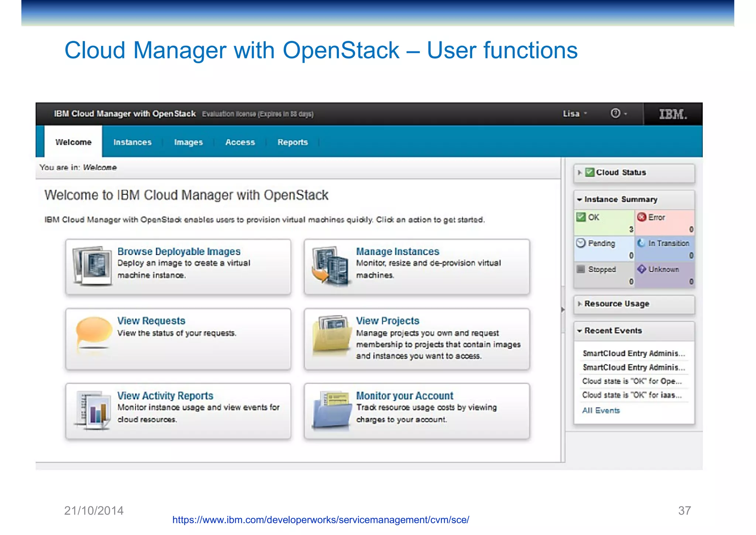Viewport: 756px width, 535px height.
Task: Select second SmartCloud Entry Adminis... event
Action: [634, 367]
